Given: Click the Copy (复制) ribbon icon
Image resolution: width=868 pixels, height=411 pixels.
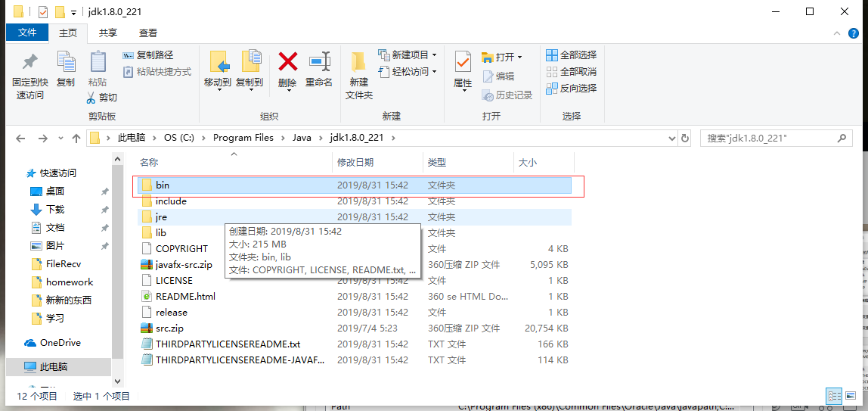Looking at the screenshot, I should (x=66, y=62).
